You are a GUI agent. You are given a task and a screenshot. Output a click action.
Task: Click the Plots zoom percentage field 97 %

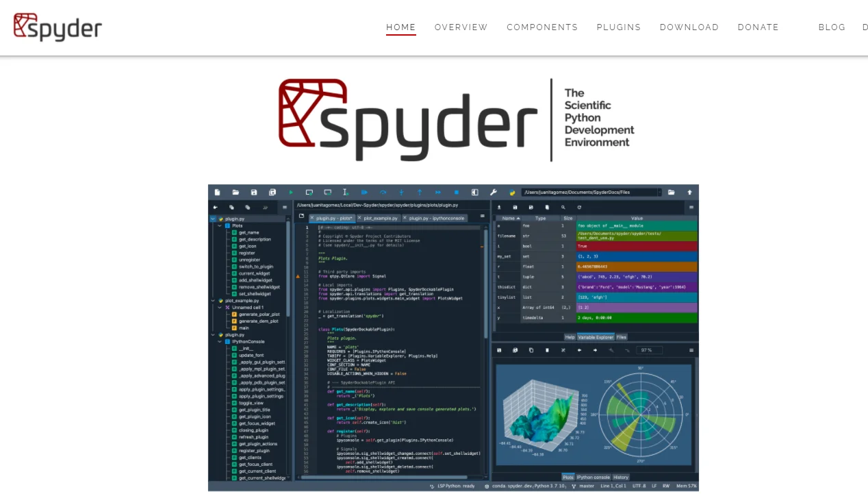coord(649,350)
